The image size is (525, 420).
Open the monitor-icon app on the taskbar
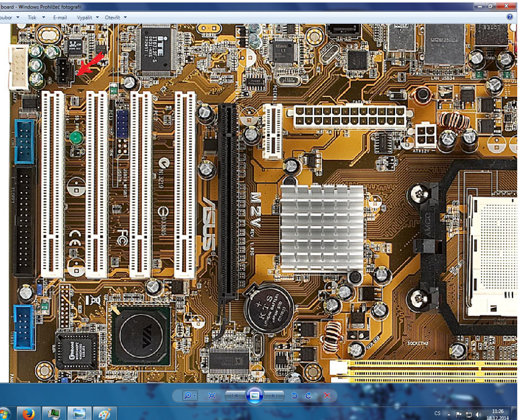pos(54,413)
